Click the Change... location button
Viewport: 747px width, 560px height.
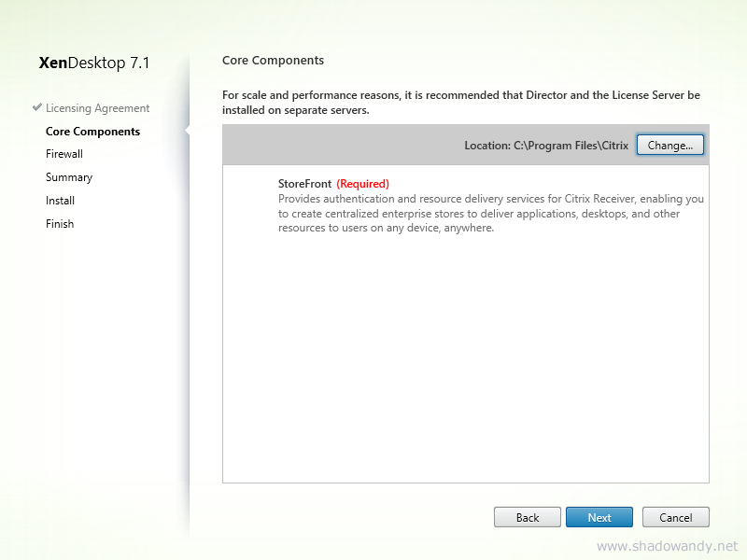(669, 146)
